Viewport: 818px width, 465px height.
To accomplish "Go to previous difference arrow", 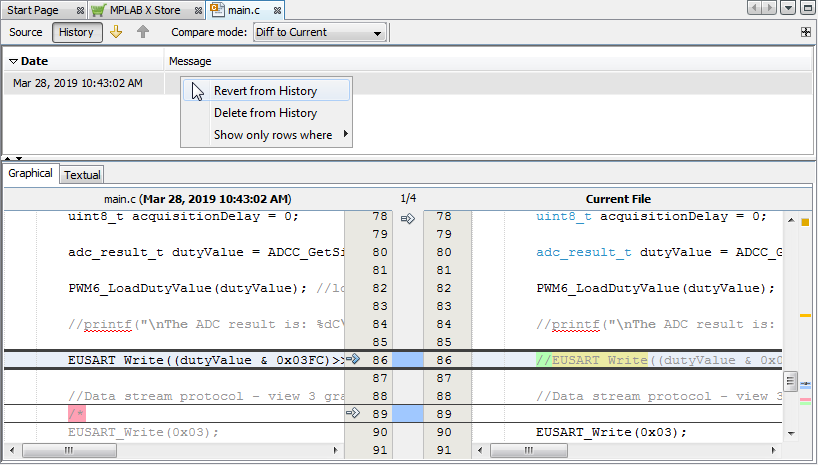I will click(x=143, y=32).
